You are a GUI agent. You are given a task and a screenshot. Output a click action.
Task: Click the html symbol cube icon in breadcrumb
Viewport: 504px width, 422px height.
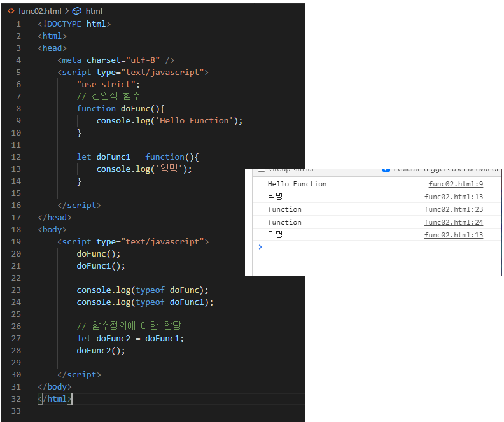click(77, 11)
